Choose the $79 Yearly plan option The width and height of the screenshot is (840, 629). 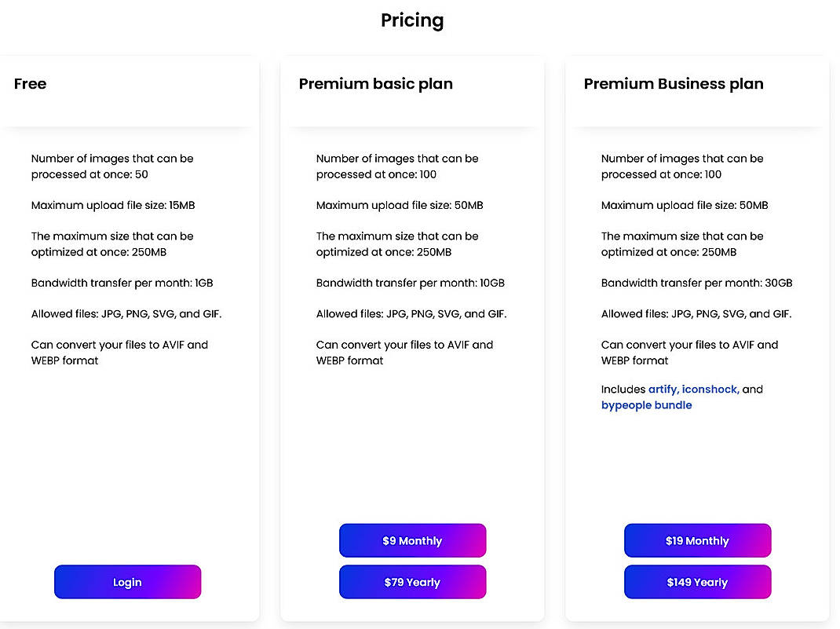(412, 581)
